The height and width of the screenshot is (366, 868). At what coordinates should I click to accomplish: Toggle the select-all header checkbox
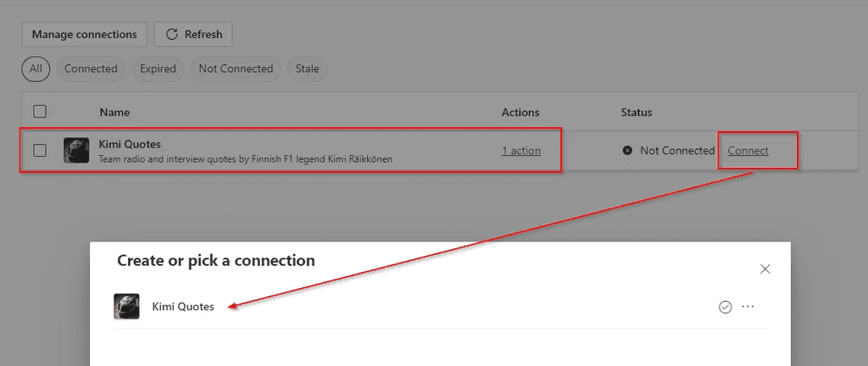pyautogui.click(x=39, y=112)
